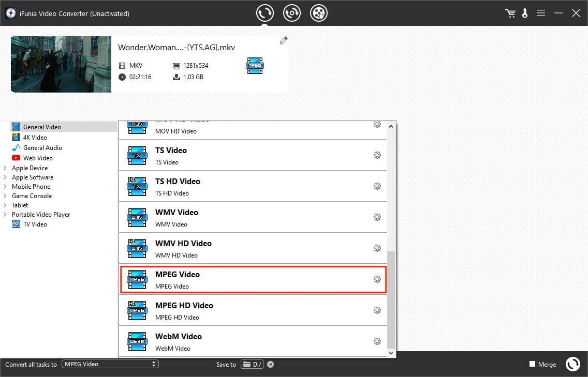Open the hamburger menu at top right

click(540, 13)
